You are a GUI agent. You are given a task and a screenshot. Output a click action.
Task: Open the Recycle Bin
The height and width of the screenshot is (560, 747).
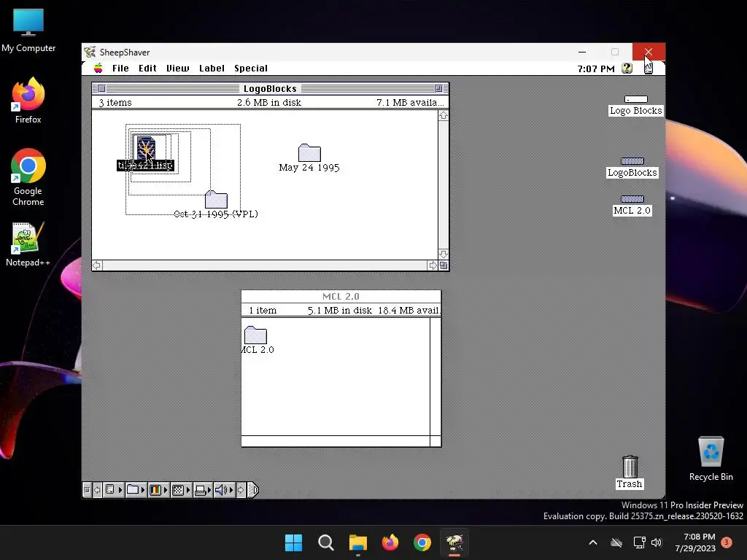(711, 458)
